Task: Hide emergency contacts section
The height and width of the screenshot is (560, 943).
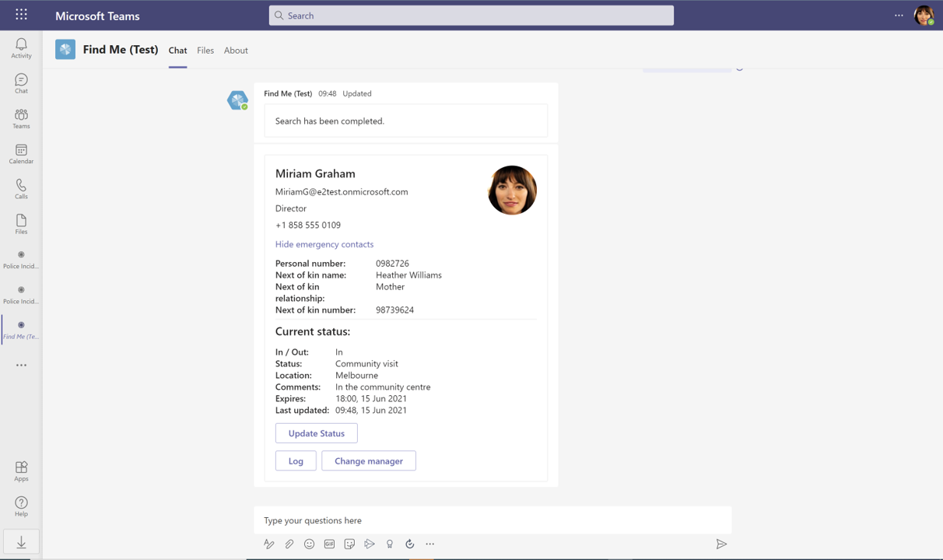Action: (x=324, y=244)
